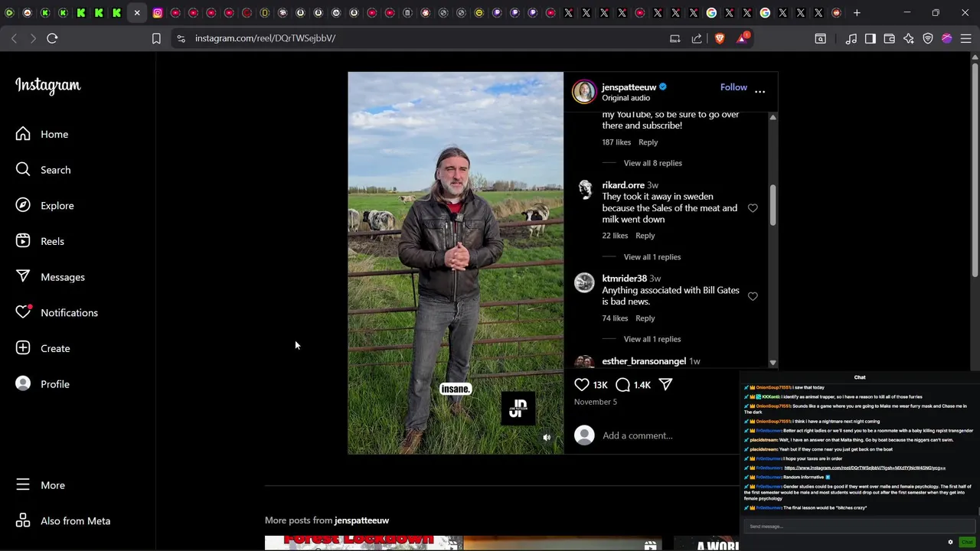Open esther_bransonangel profile
Viewport: 980px width, 551px height.
644,361
